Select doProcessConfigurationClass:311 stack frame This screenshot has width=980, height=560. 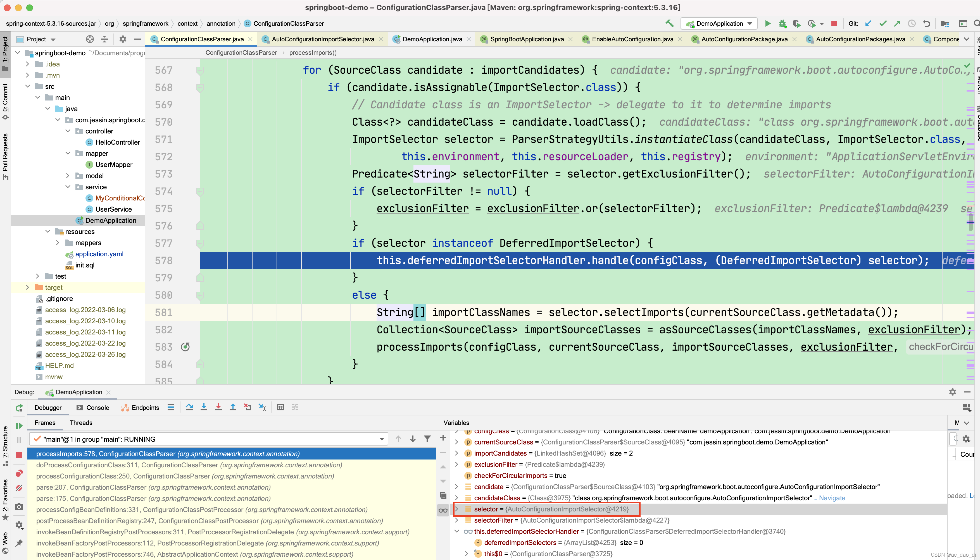(231, 465)
